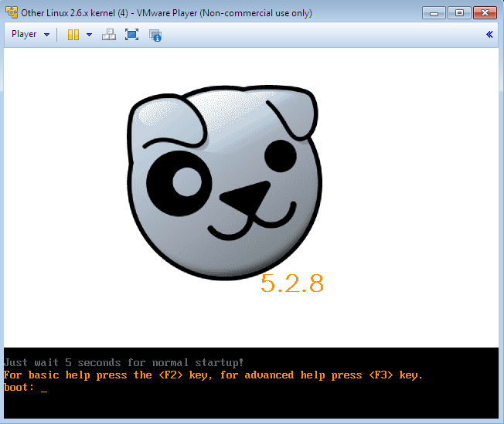Click the 'For basic help press the <F2> key' line
The height and width of the screenshot is (424, 504).
213,375
